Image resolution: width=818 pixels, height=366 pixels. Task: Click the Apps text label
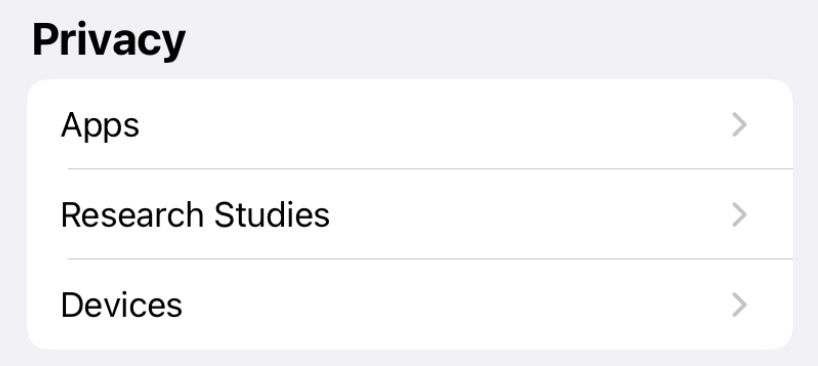click(100, 126)
